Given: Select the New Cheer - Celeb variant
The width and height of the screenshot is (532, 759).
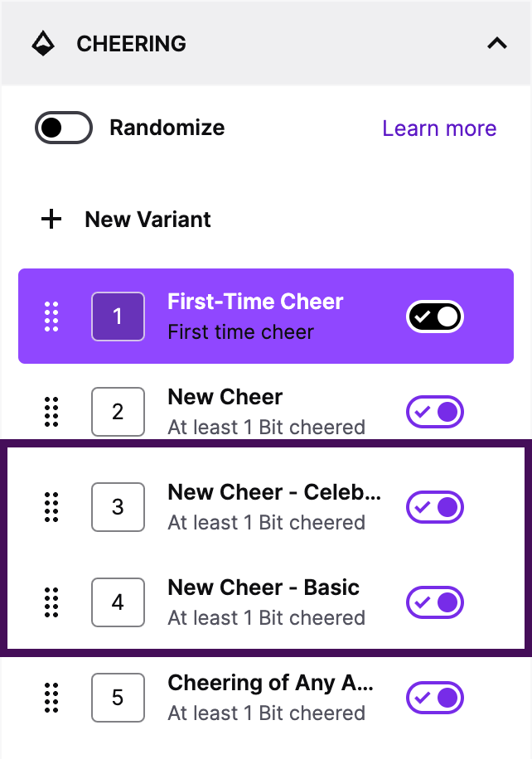Looking at the screenshot, I should click(x=273, y=506).
